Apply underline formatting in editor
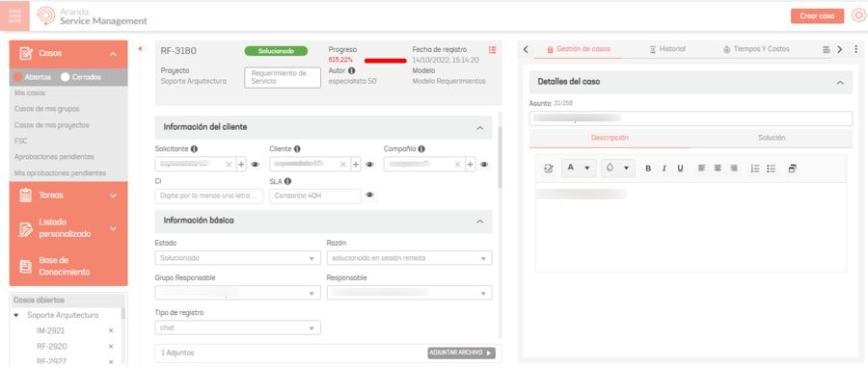 [680, 169]
